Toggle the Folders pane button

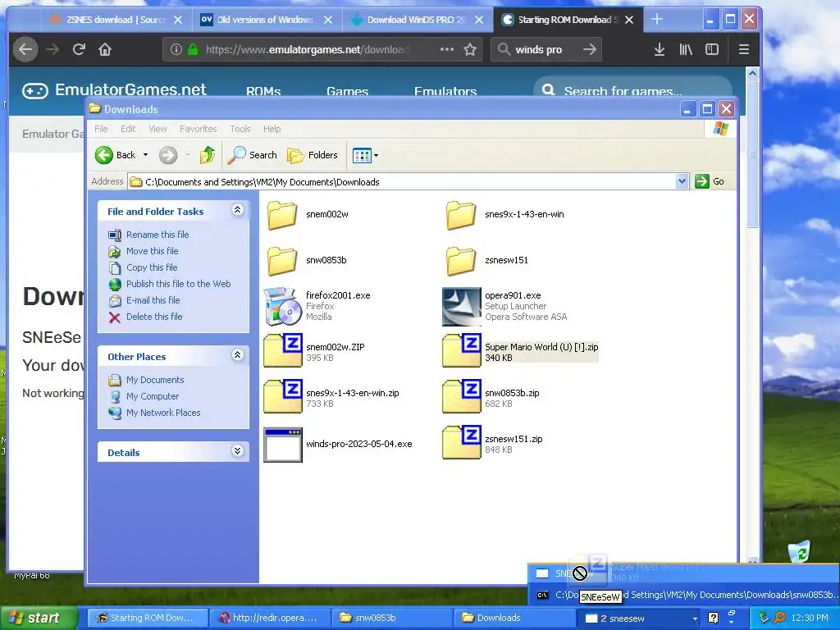(x=313, y=155)
